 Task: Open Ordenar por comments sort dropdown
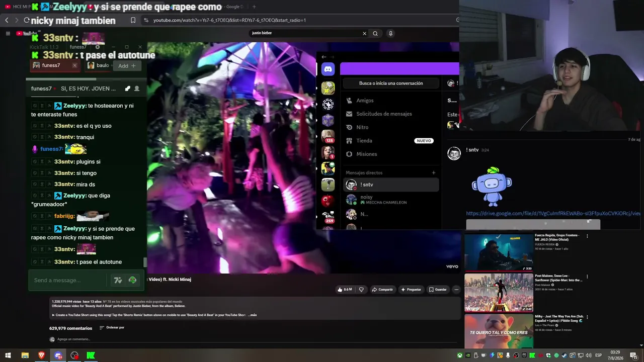click(x=112, y=328)
